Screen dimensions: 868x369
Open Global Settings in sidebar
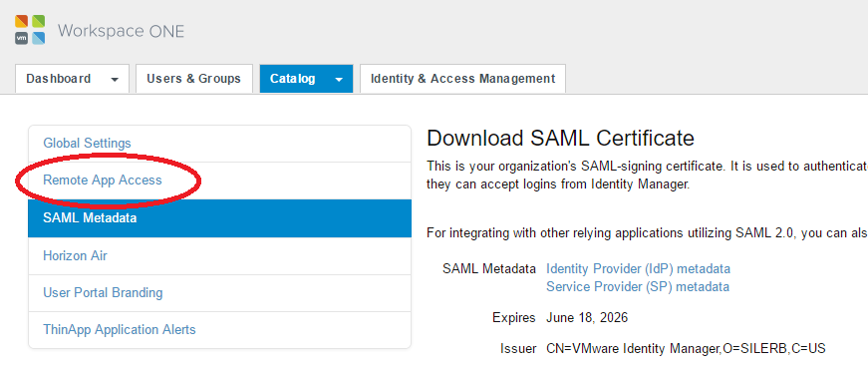click(220, 143)
